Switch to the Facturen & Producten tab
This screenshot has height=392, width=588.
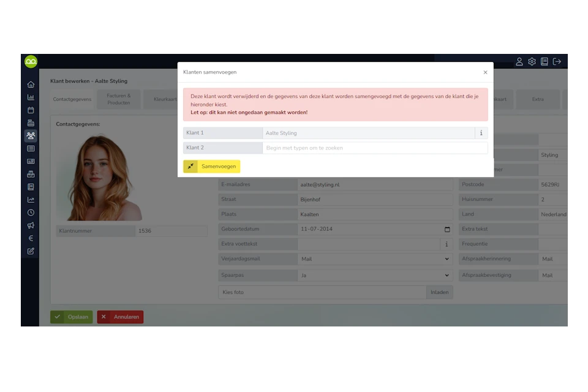coord(119,99)
